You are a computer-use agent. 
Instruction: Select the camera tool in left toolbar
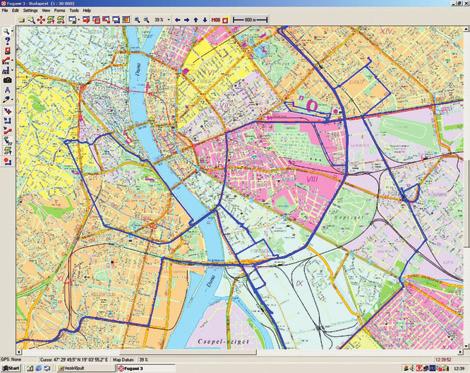coord(7,80)
